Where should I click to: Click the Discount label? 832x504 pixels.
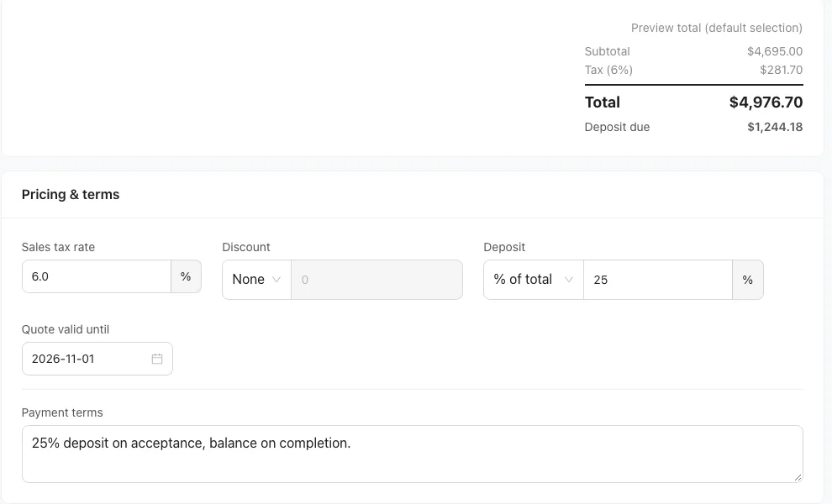pos(246,247)
